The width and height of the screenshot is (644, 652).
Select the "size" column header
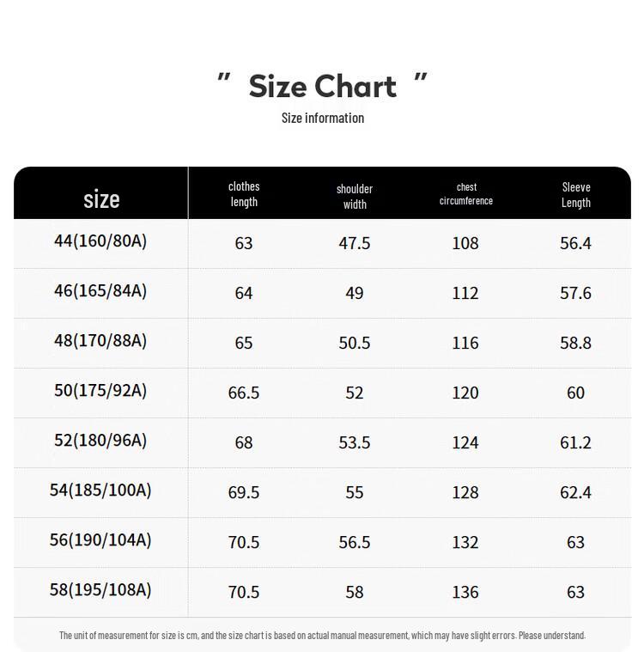click(x=101, y=199)
